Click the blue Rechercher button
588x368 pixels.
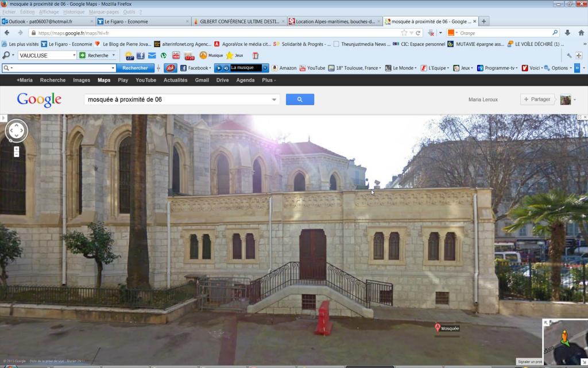135,68
